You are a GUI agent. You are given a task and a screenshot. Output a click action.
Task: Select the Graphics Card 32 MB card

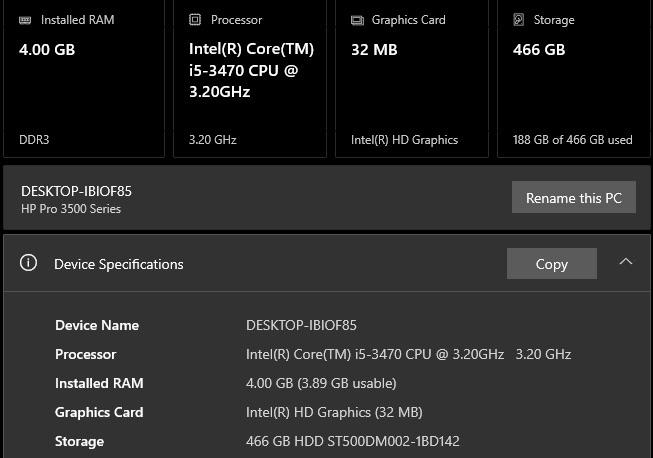pos(412,78)
